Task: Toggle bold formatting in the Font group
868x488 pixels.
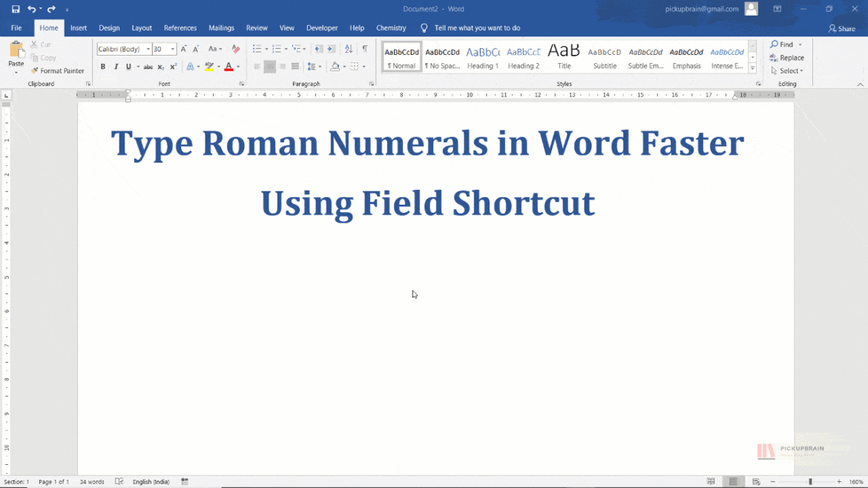Action: [102, 66]
